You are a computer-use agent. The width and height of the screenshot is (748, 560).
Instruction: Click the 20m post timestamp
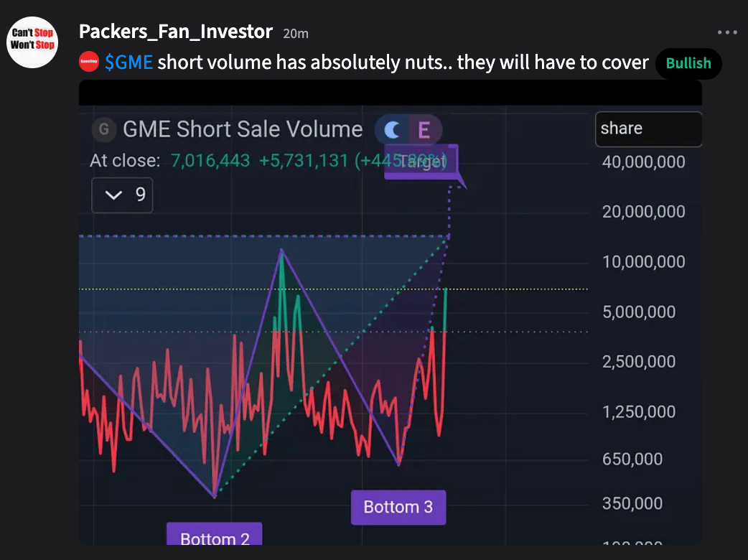click(296, 34)
